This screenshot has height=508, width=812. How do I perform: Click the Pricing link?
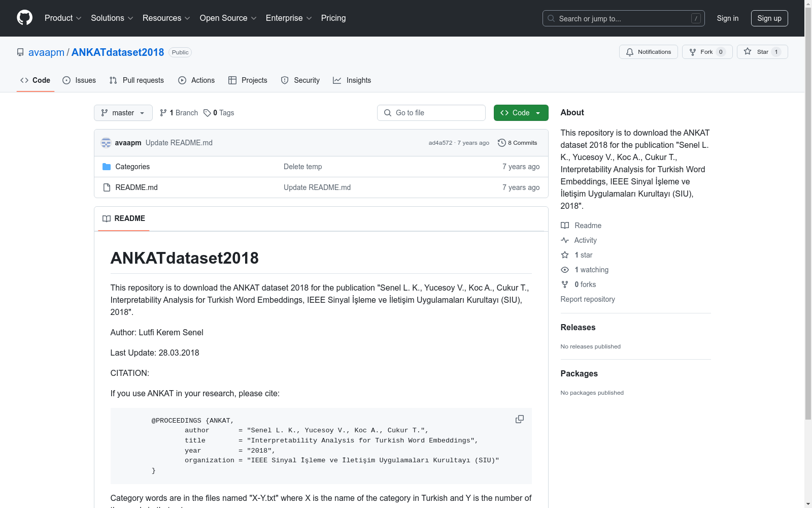click(x=333, y=18)
